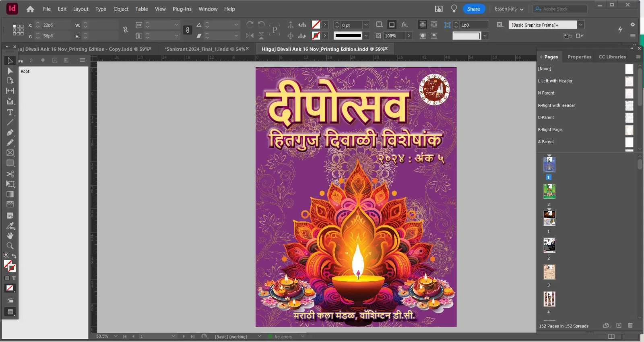Select the Gap tool

10,91
